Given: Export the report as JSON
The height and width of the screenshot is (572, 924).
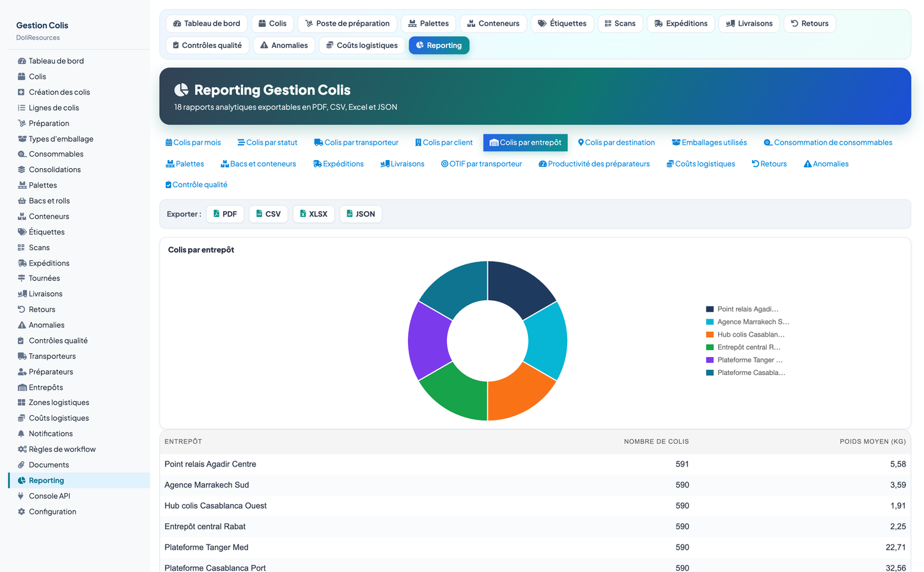Looking at the screenshot, I should tap(361, 214).
